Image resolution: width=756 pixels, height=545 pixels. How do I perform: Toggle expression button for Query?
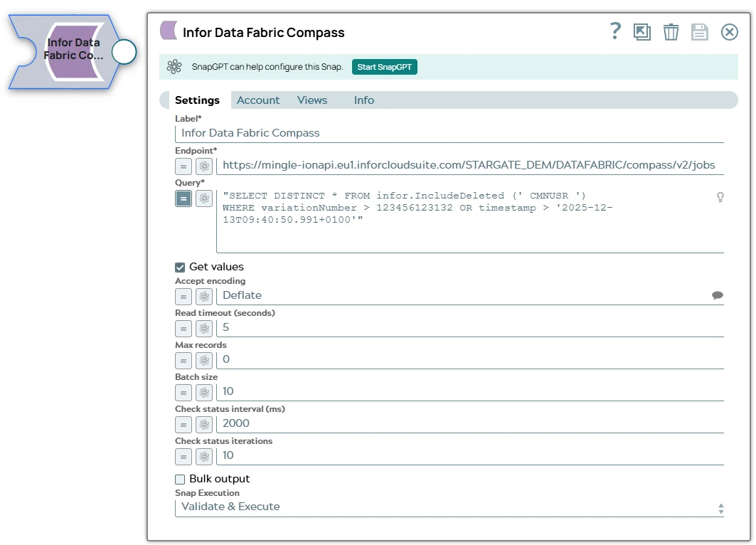click(x=183, y=199)
